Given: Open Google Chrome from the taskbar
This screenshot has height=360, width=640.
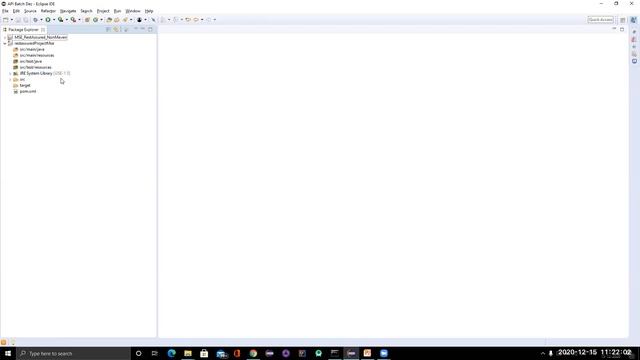Looking at the screenshot, I should tap(253, 353).
